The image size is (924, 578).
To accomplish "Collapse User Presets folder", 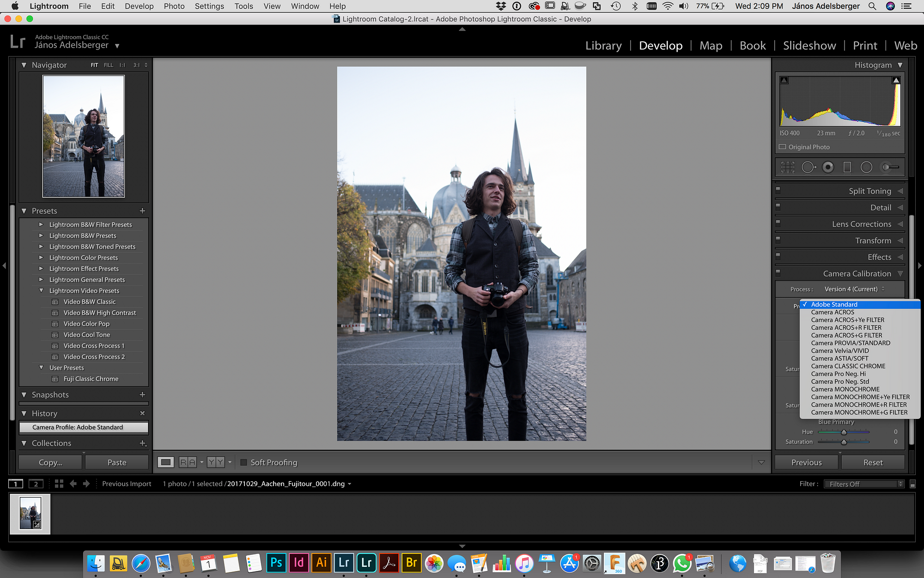I will click(x=41, y=368).
